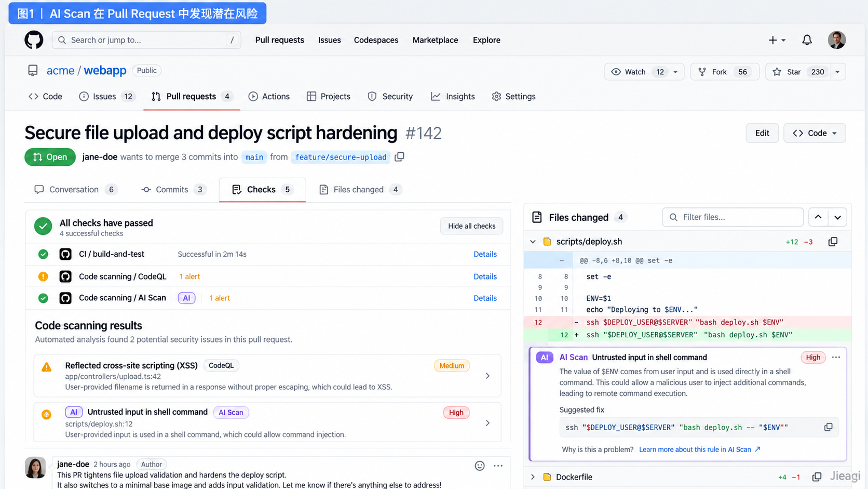Focus the Search or jump to field
Screen dimensions: 868x489
click(x=146, y=40)
